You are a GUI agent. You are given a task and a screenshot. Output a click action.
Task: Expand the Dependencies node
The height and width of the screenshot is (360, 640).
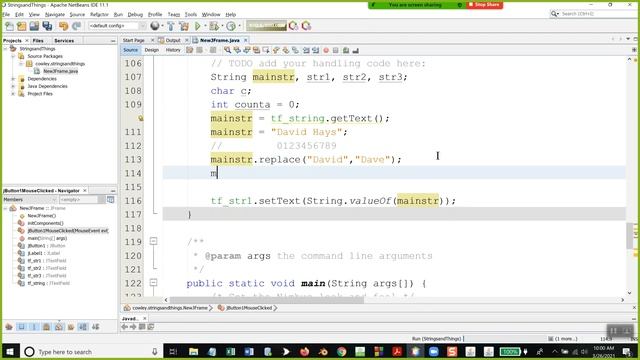(x=13, y=79)
